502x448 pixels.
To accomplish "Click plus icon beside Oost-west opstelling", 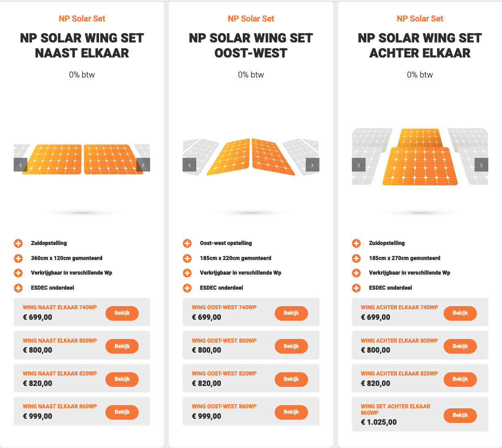I will point(187,244).
